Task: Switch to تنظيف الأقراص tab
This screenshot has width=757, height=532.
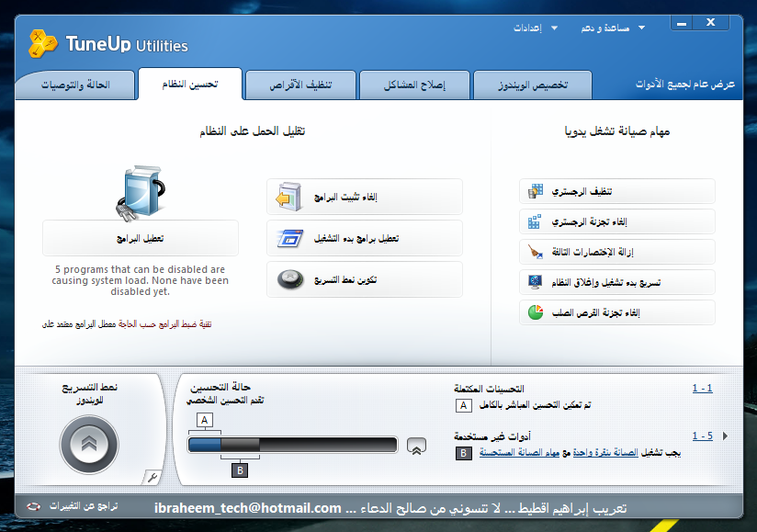Action: click(x=300, y=85)
